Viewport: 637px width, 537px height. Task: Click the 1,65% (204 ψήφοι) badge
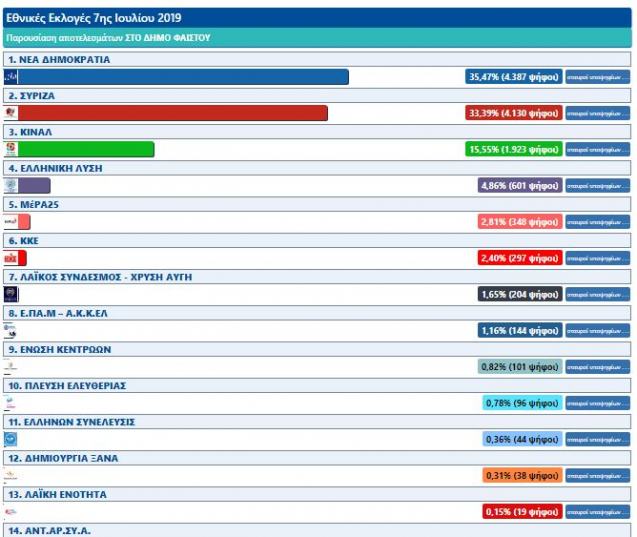point(520,294)
